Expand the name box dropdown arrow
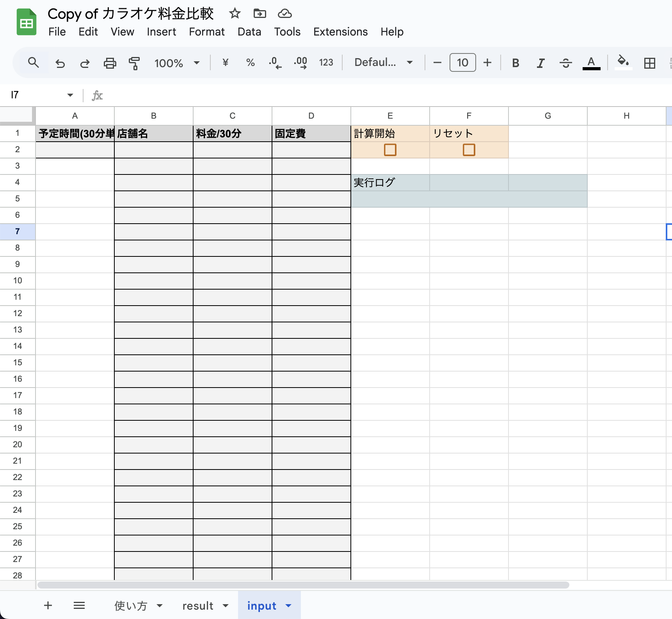 point(70,95)
